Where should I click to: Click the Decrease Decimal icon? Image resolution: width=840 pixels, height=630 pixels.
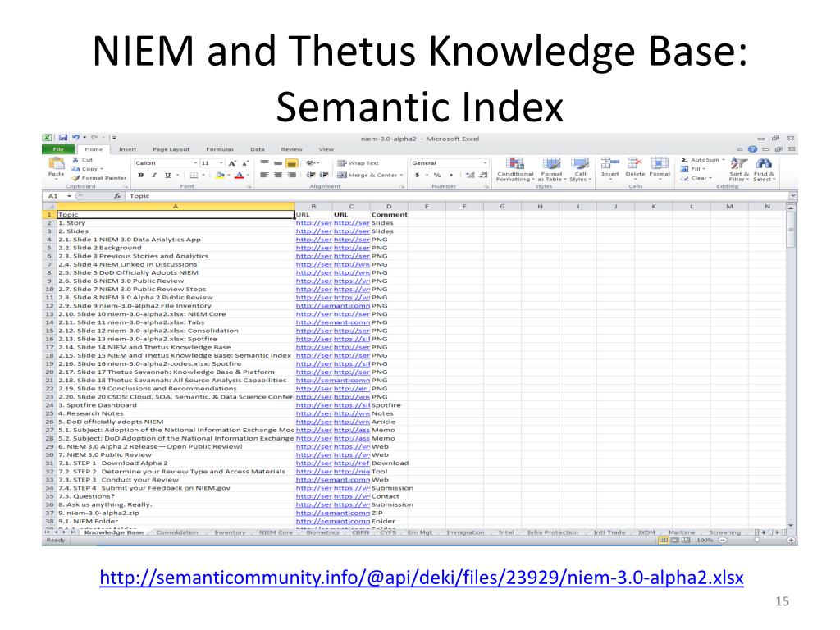coord(484,176)
